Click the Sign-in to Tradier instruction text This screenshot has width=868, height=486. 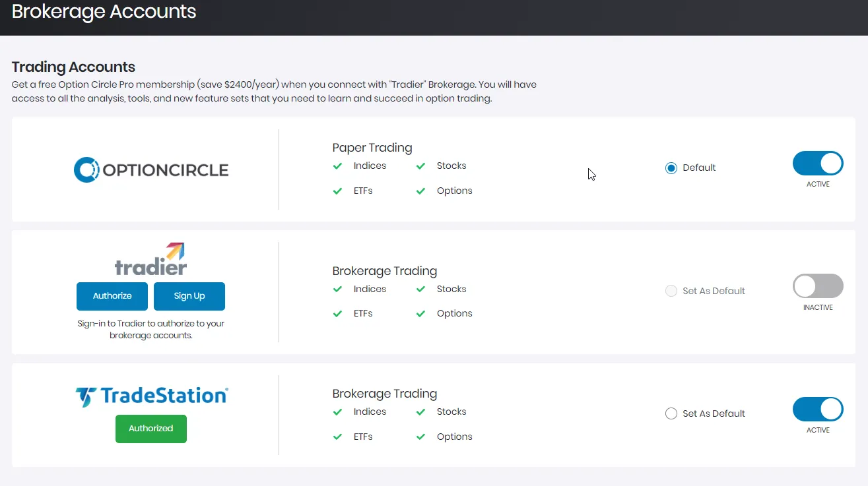tap(151, 330)
